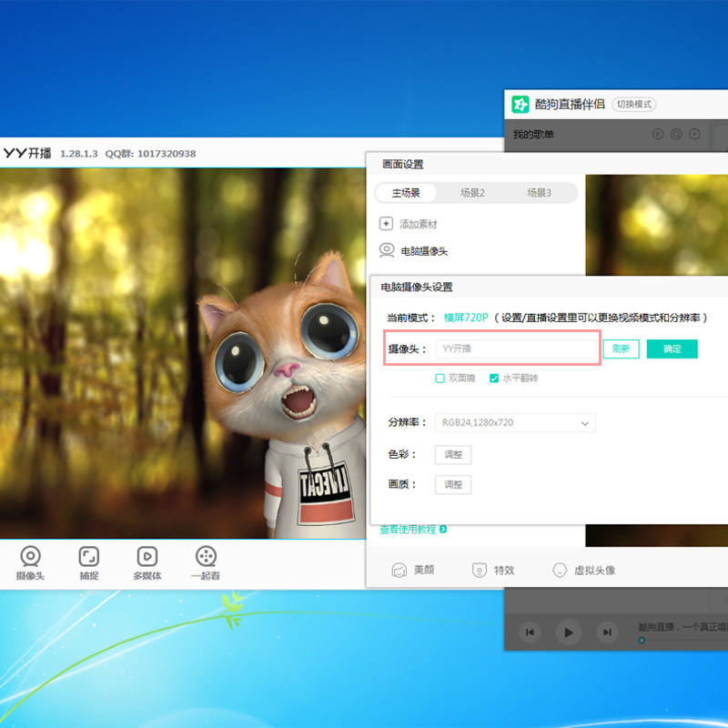Click the 我的歌单 heading

[x=533, y=135]
